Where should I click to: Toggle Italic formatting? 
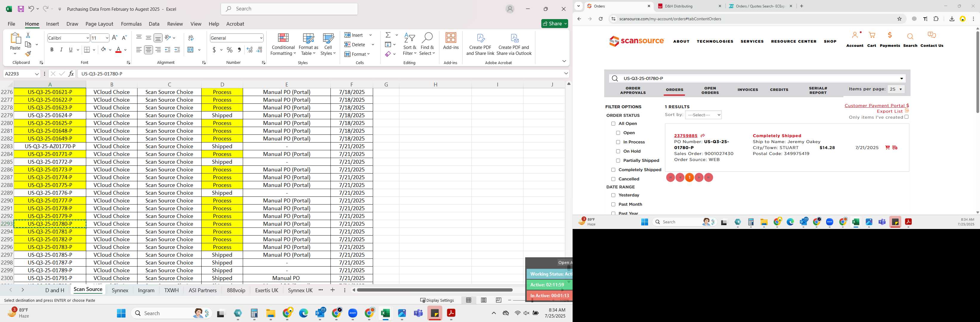61,50
